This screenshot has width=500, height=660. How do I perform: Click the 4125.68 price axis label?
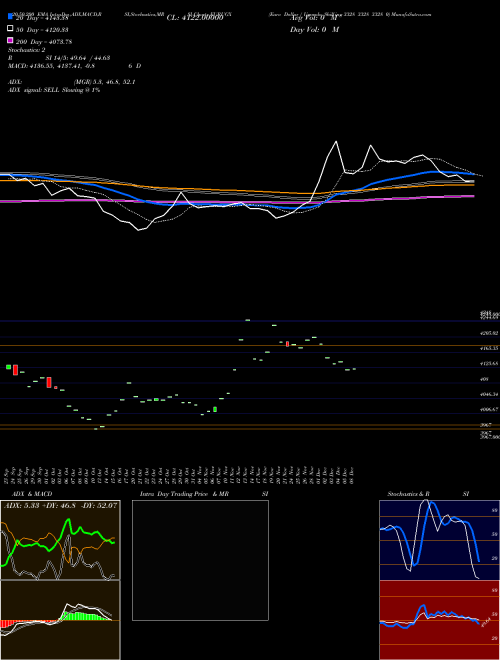[489, 363]
